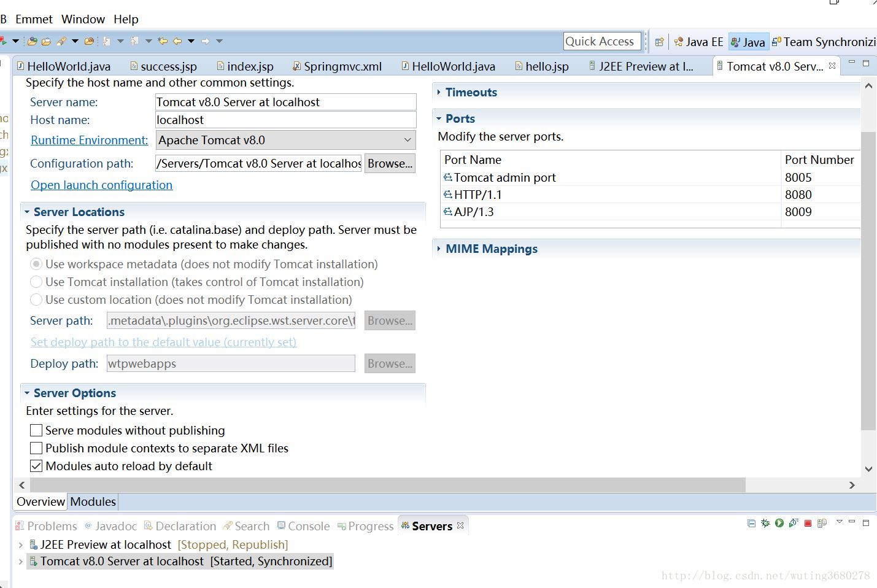The image size is (877, 588).
Task: Switch to Team Synchronizing perspective
Action: (x=824, y=42)
